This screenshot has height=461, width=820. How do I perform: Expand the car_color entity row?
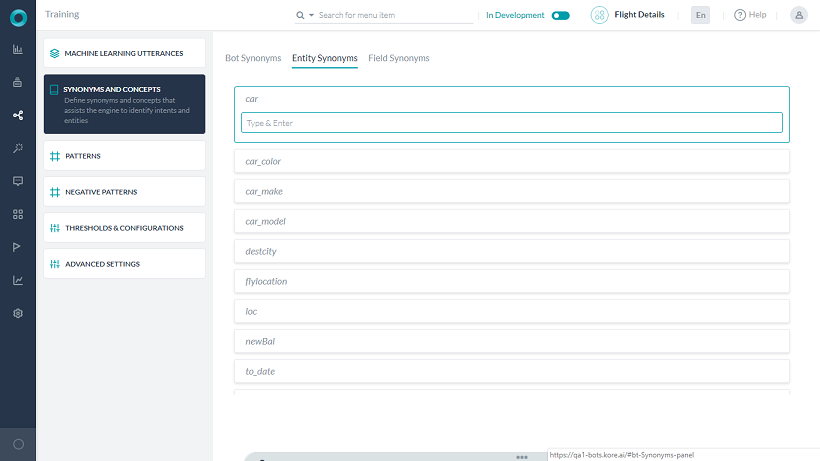(x=511, y=162)
